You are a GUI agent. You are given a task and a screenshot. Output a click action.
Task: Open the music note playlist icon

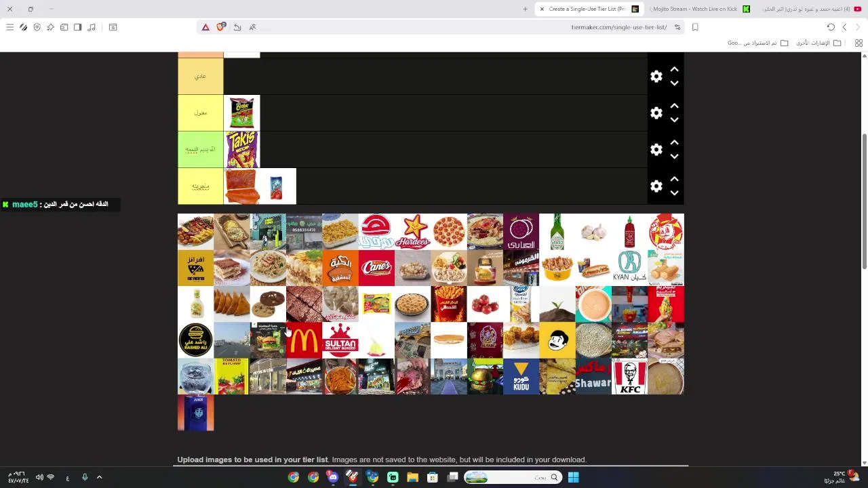[92, 27]
